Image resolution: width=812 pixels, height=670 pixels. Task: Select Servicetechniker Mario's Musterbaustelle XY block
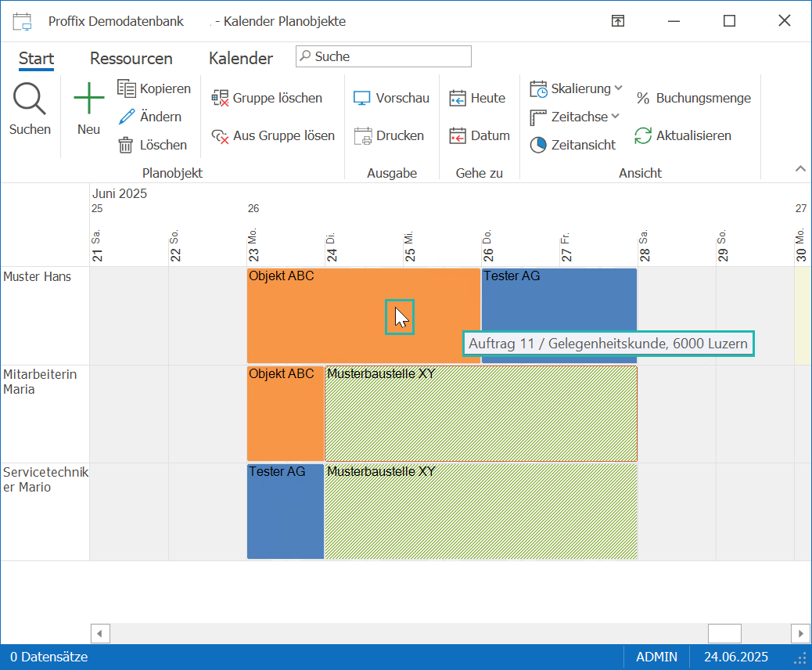pyautogui.click(x=481, y=511)
